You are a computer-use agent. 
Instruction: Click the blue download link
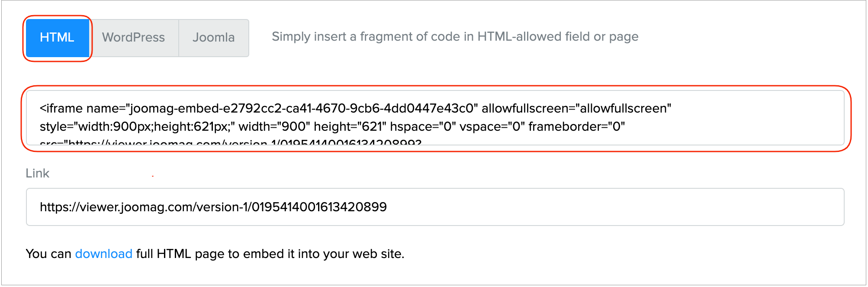point(104,254)
